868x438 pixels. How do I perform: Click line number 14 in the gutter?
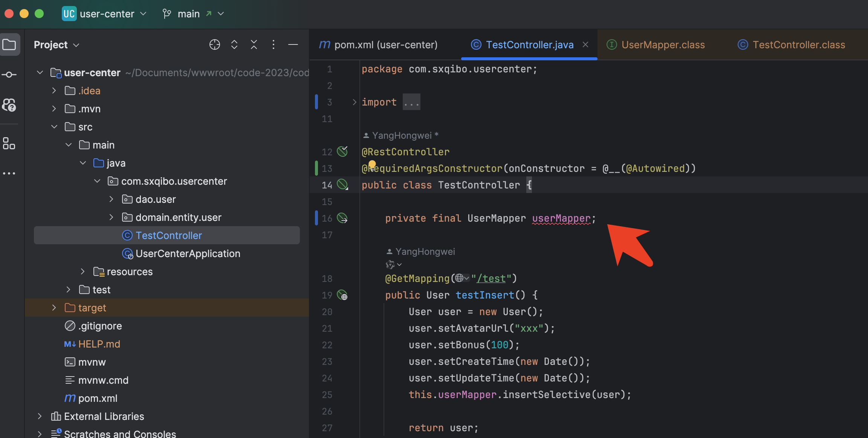click(x=327, y=185)
